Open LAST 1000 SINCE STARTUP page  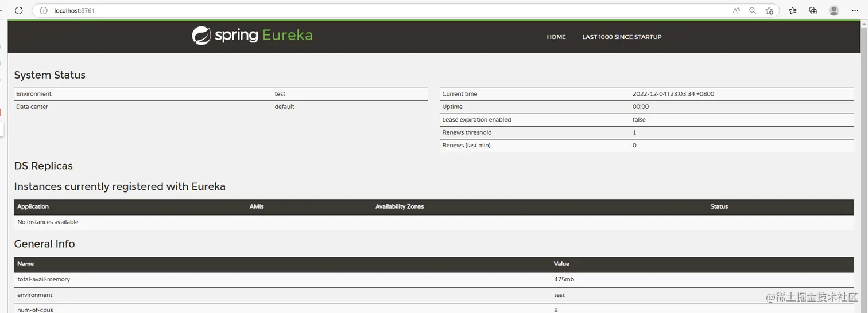coord(622,37)
